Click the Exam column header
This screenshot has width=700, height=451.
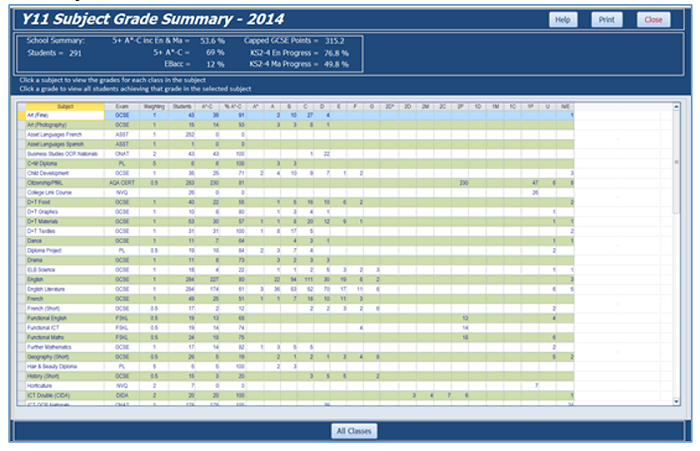coord(122,106)
